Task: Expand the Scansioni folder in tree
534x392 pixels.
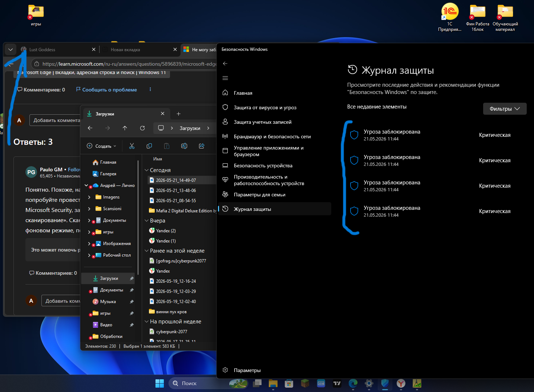Action: point(89,209)
